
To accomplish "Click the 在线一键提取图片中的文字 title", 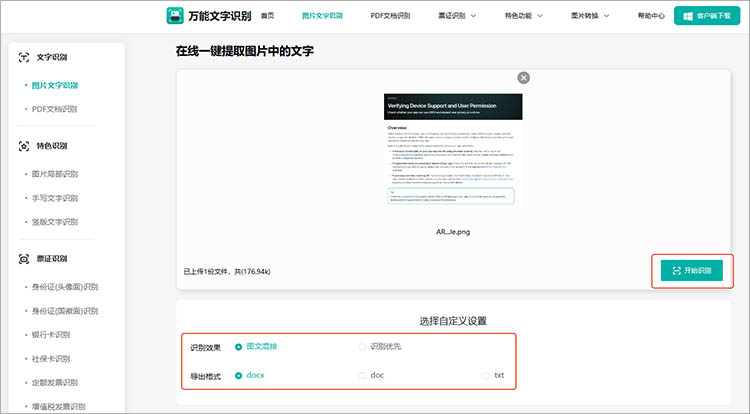I will pos(244,51).
